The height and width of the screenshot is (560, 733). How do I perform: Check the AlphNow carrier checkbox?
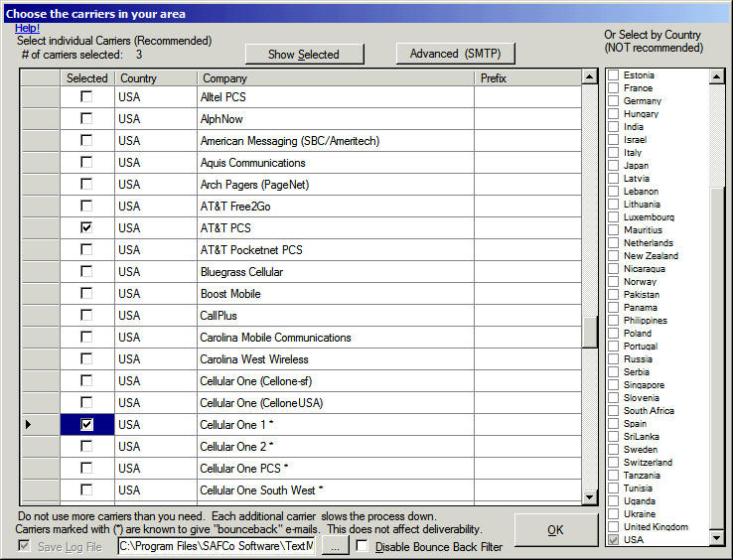[x=86, y=119]
